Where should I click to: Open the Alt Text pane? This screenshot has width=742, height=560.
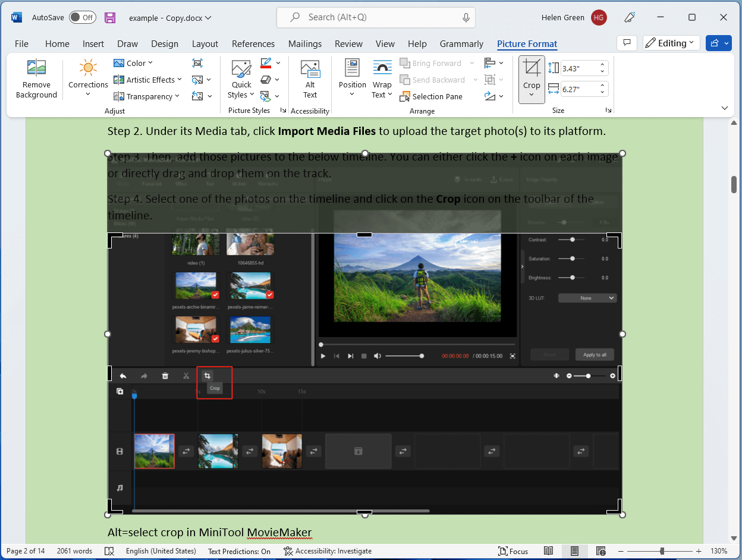pyautogui.click(x=310, y=79)
